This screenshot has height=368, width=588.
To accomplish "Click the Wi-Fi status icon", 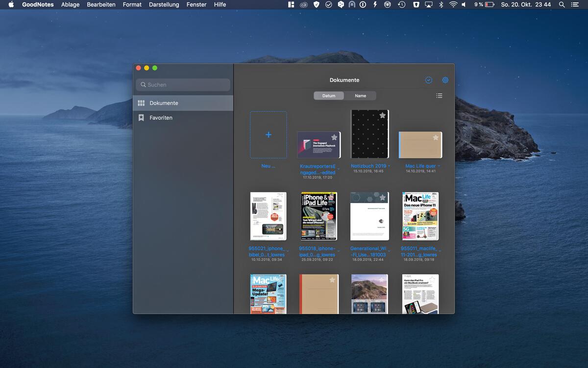I will pos(453,5).
